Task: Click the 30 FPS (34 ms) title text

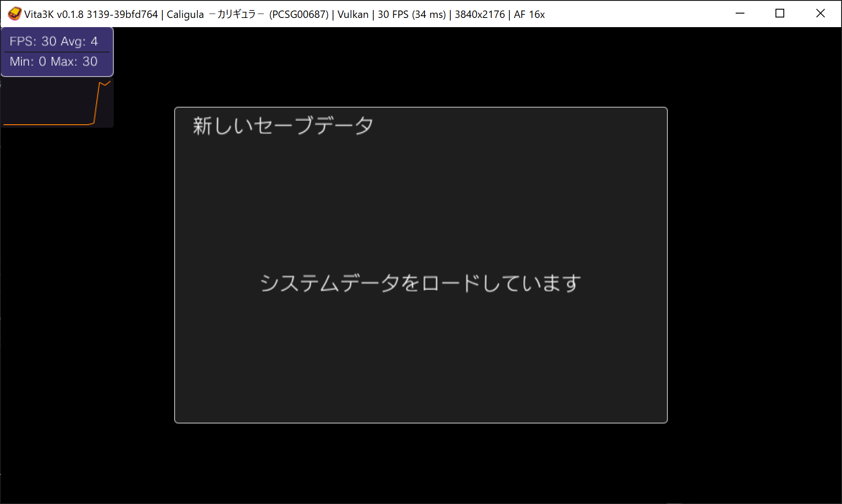Action: click(411, 14)
